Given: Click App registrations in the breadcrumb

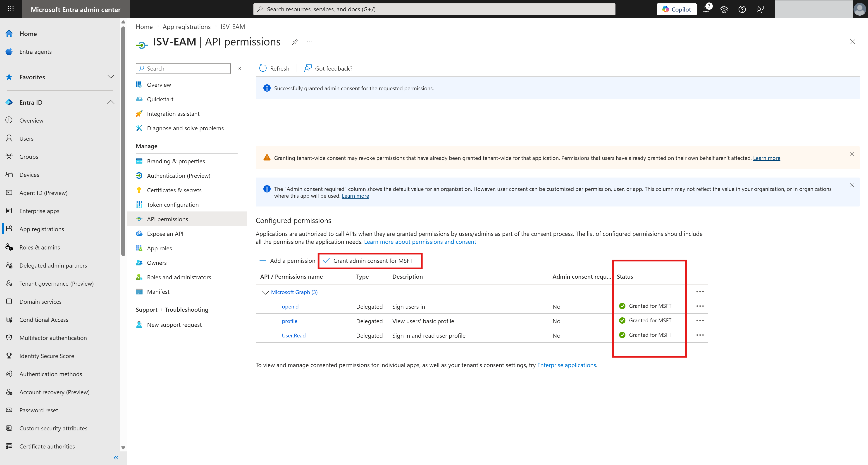Looking at the screenshot, I should (186, 27).
